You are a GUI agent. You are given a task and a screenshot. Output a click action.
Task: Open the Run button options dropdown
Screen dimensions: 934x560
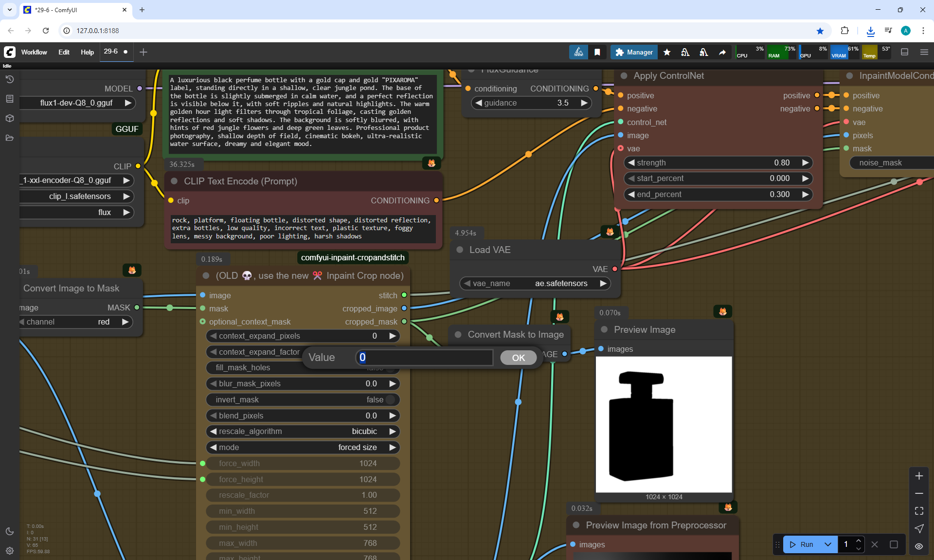pyautogui.click(x=828, y=544)
